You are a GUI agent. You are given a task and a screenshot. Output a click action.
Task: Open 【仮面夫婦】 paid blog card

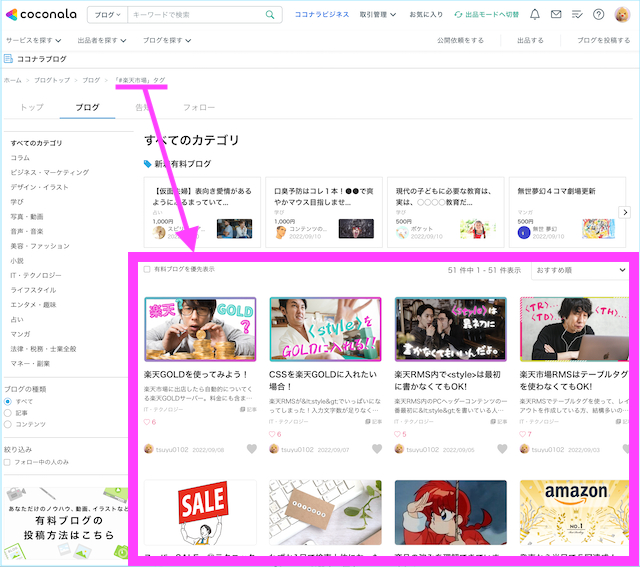click(202, 212)
